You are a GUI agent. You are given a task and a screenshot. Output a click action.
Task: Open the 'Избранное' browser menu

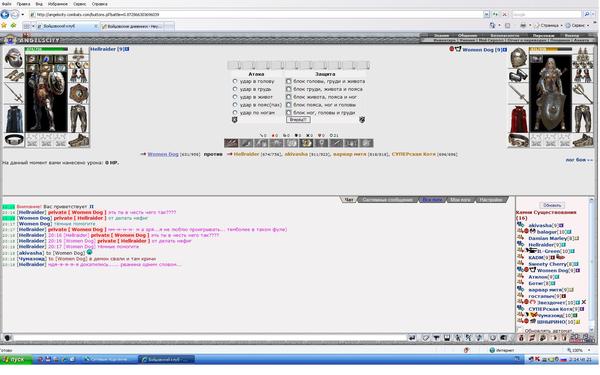[x=58, y=4]
